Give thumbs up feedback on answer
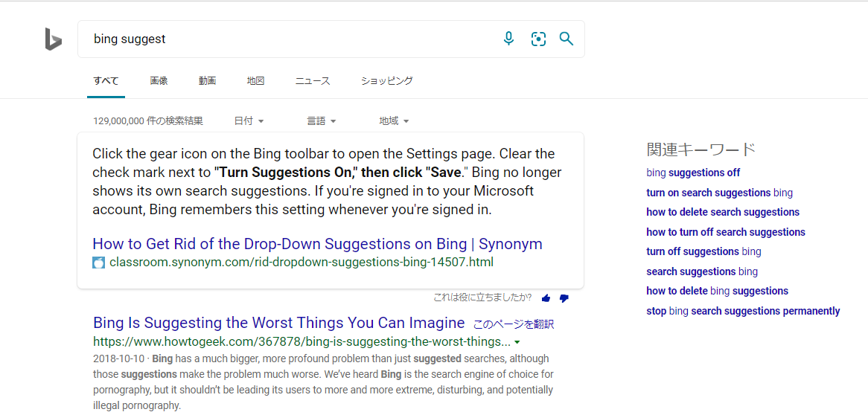 tap(546, 298)
